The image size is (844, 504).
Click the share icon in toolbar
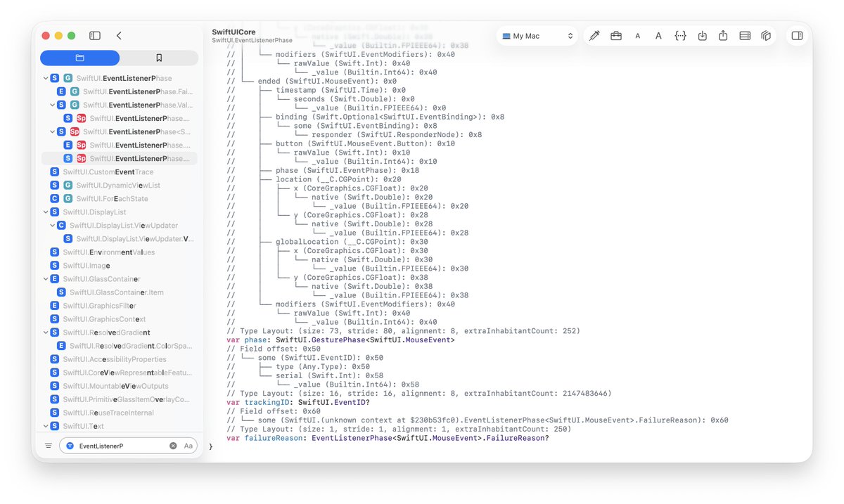click(723, 36)
